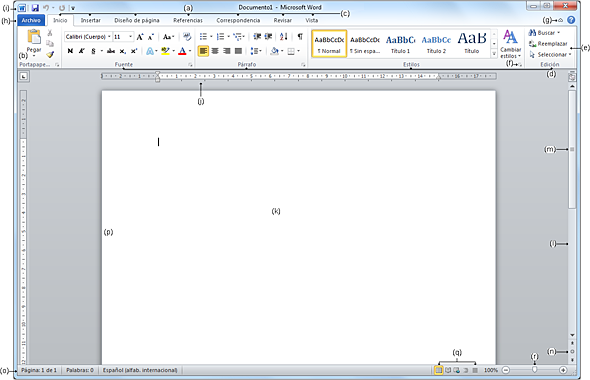Click Español language in status bar

point(140,370)
